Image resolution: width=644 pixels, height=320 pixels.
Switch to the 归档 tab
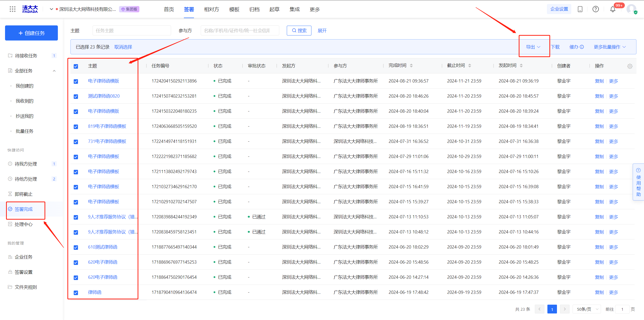pos(254,9)
